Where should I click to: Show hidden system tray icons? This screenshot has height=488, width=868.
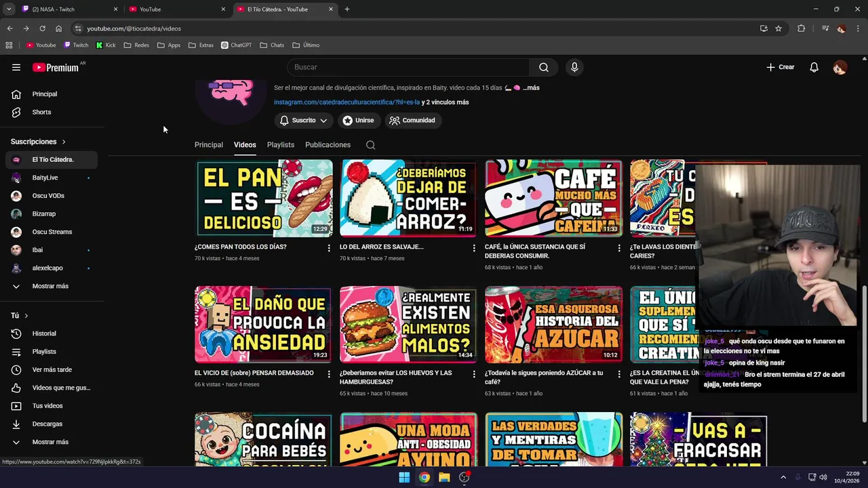pyautogui.click(x=783, y=477)
